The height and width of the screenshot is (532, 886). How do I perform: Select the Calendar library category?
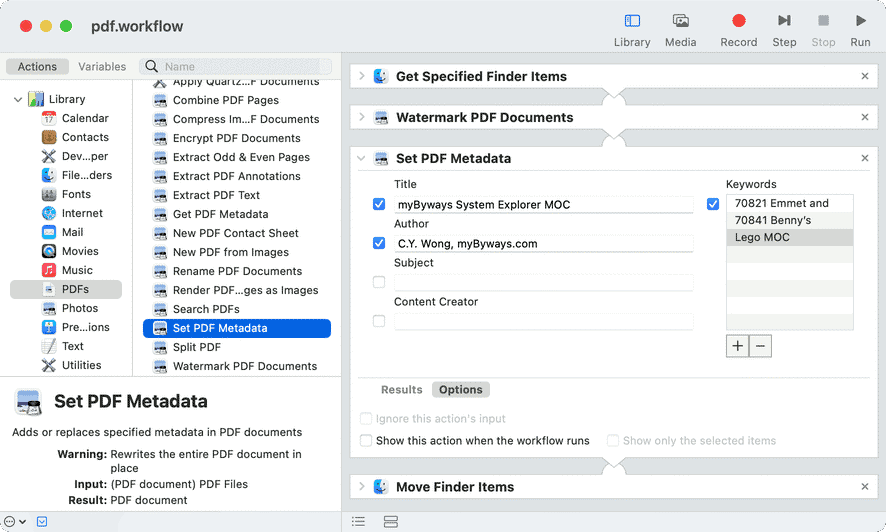(75, 118)
